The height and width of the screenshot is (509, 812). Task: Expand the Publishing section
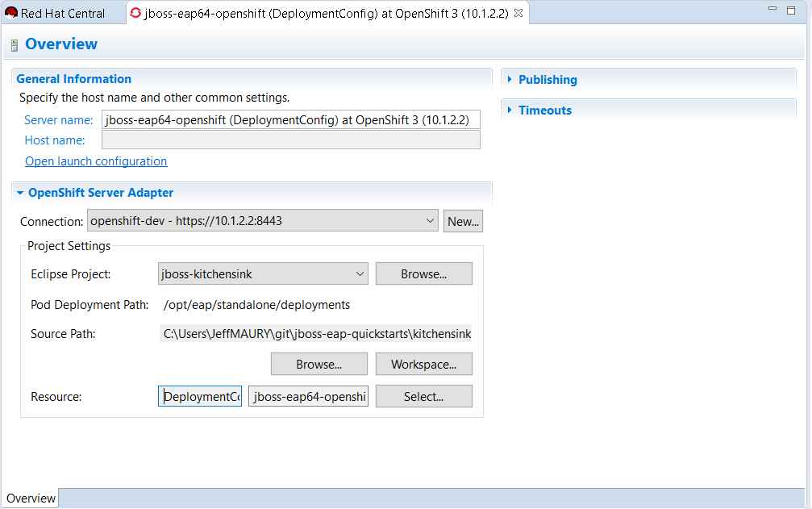pos(547,80)
